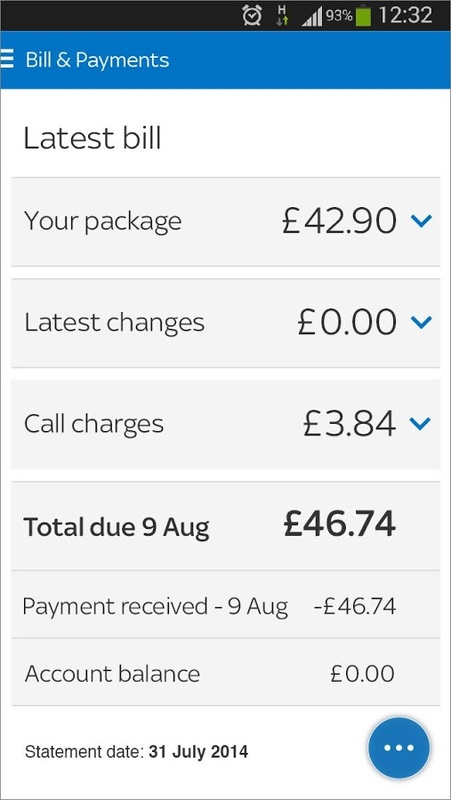Open the Call charges row
The width and height of the screenshot is (451, 800).
226,424
